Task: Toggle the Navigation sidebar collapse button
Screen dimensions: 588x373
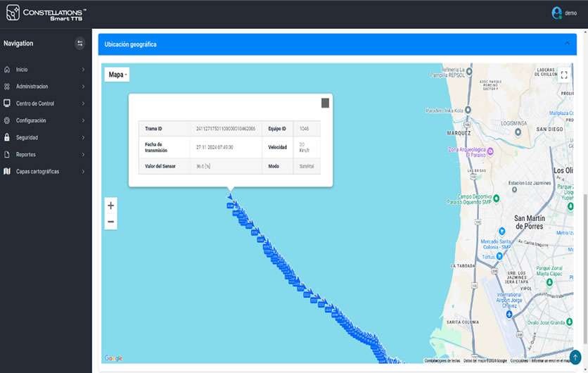Action: [80, 44]
